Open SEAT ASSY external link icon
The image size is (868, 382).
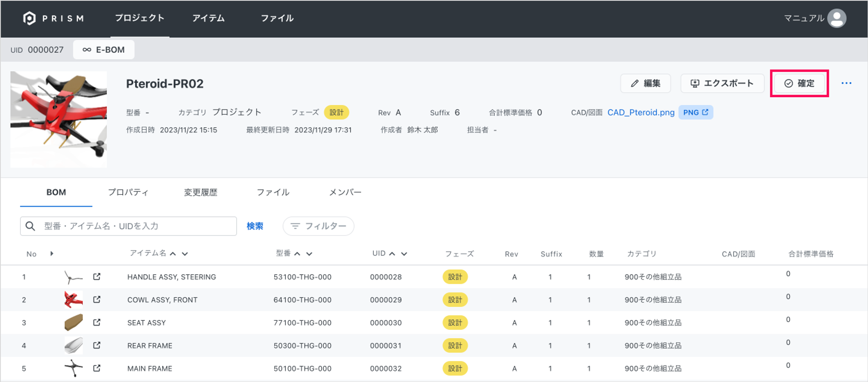(97, 323)
